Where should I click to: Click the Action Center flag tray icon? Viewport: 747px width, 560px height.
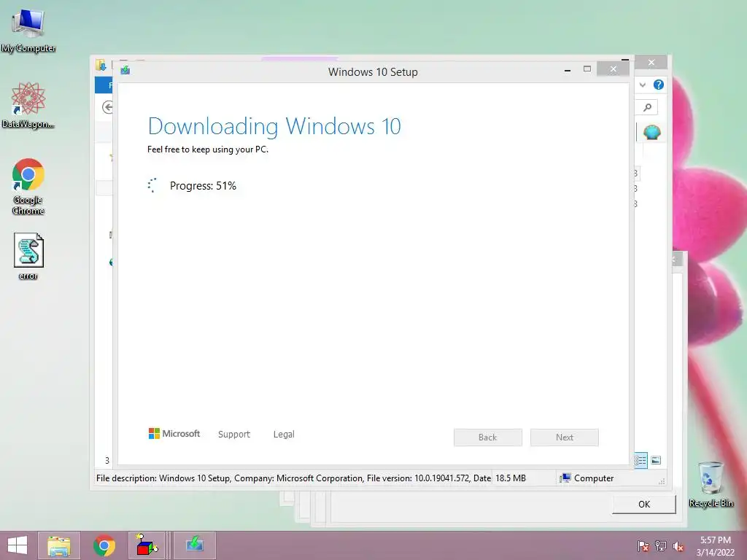[x=643, y=546]
